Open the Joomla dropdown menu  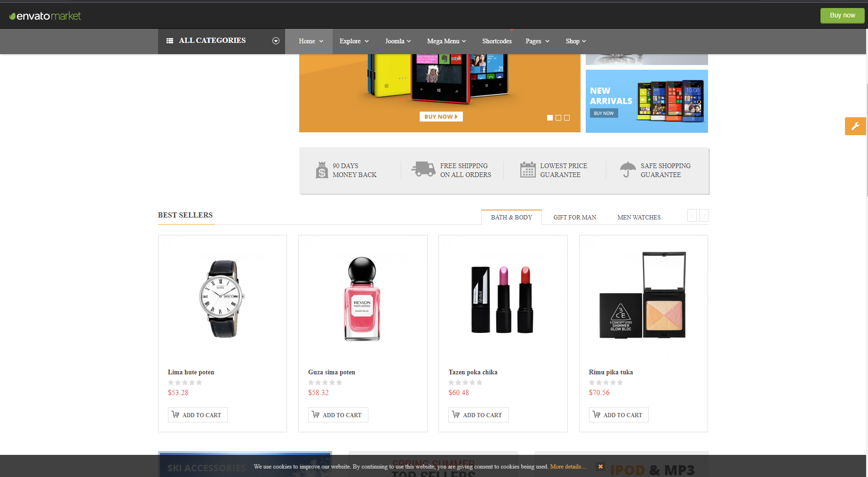[398, 41]
